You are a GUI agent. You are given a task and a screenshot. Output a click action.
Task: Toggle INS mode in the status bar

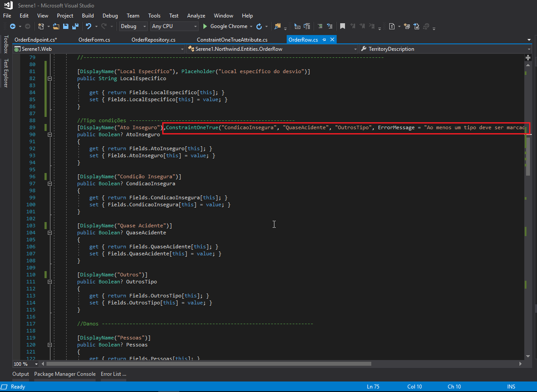coord(511,387)
